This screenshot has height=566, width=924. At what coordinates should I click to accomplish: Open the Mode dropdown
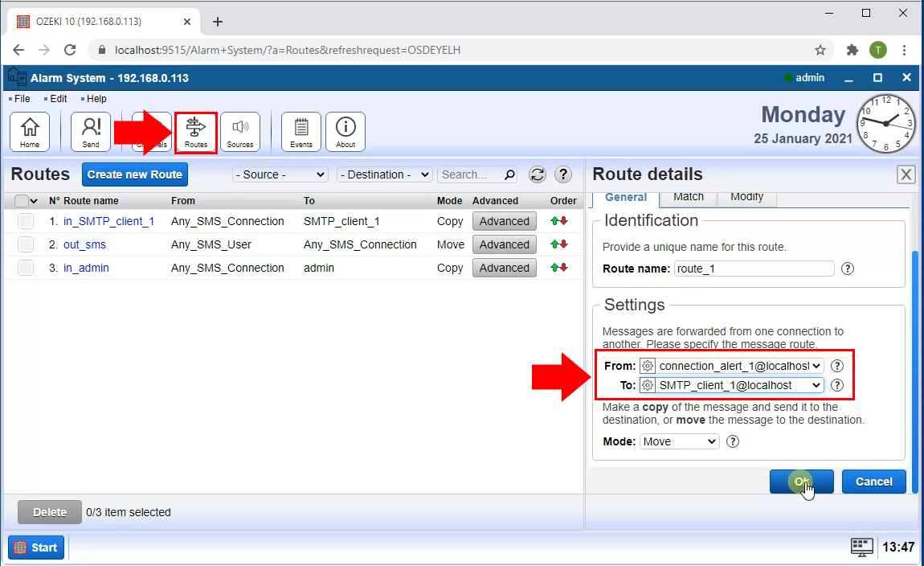[x=680, y=441]
